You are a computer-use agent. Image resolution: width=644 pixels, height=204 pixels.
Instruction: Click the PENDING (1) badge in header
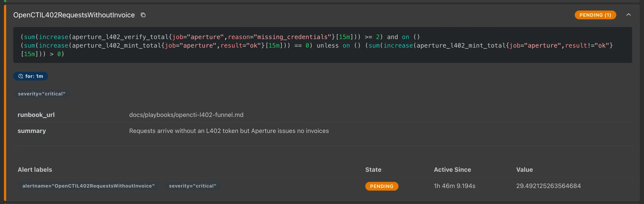[595, 15]
